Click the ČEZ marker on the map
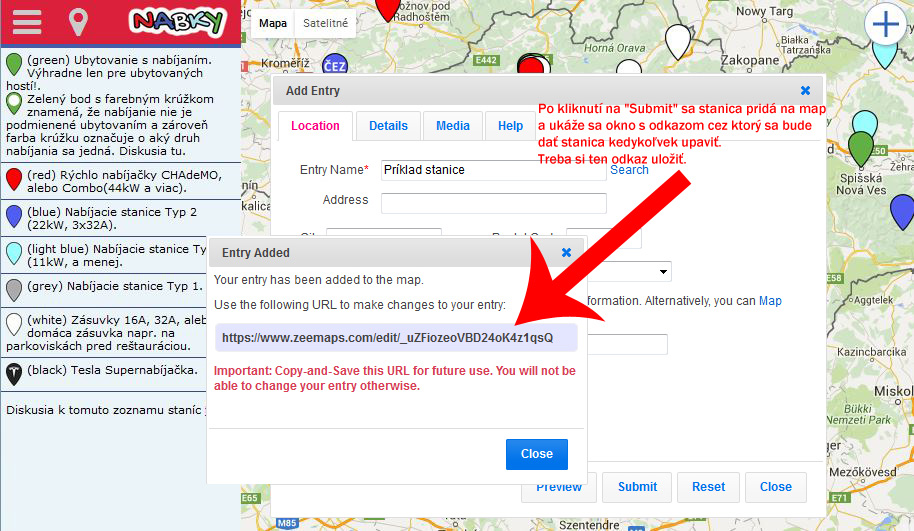914x531 pixels. point(334,65)
